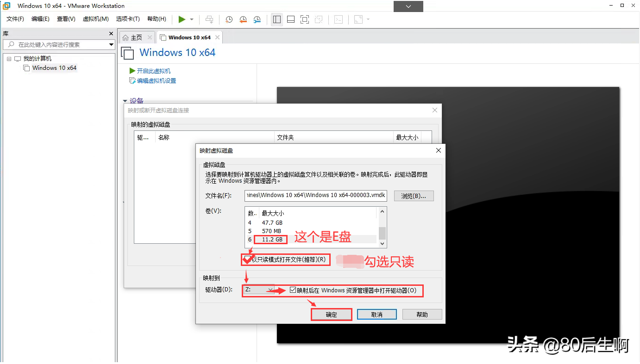Screen dimensions: 640x364
Task: Click 编辑虚拟机设置 link
Action: pyautogui.click(x=157, y=80)
